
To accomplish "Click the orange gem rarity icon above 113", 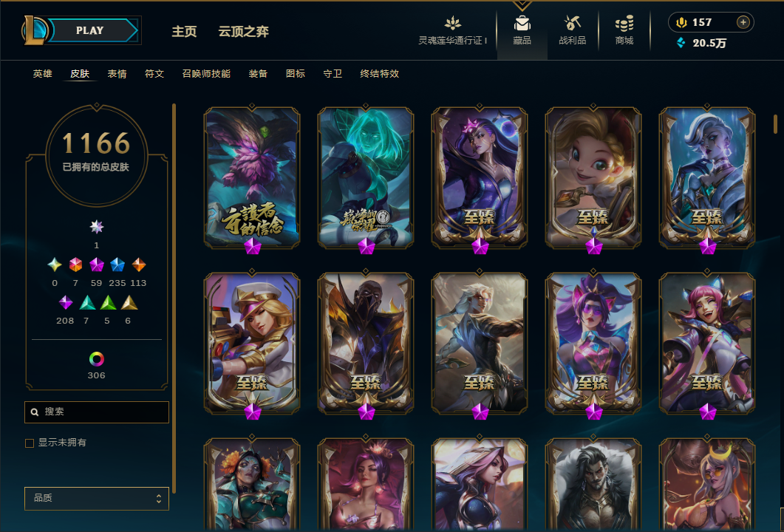I will point(138,265).
